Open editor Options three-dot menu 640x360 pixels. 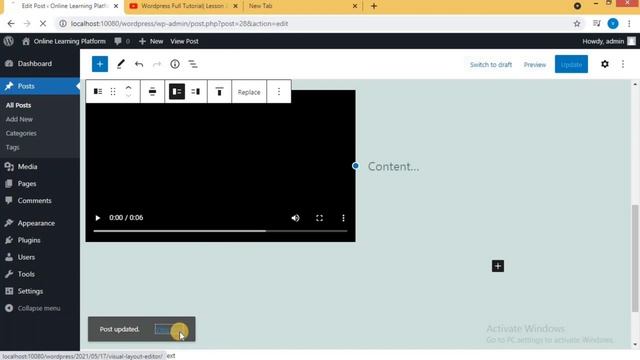(x=623, y=64)
